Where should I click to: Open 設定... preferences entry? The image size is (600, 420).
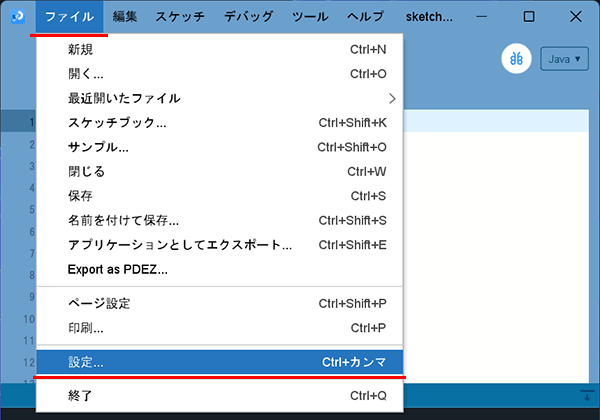[220, 362]
